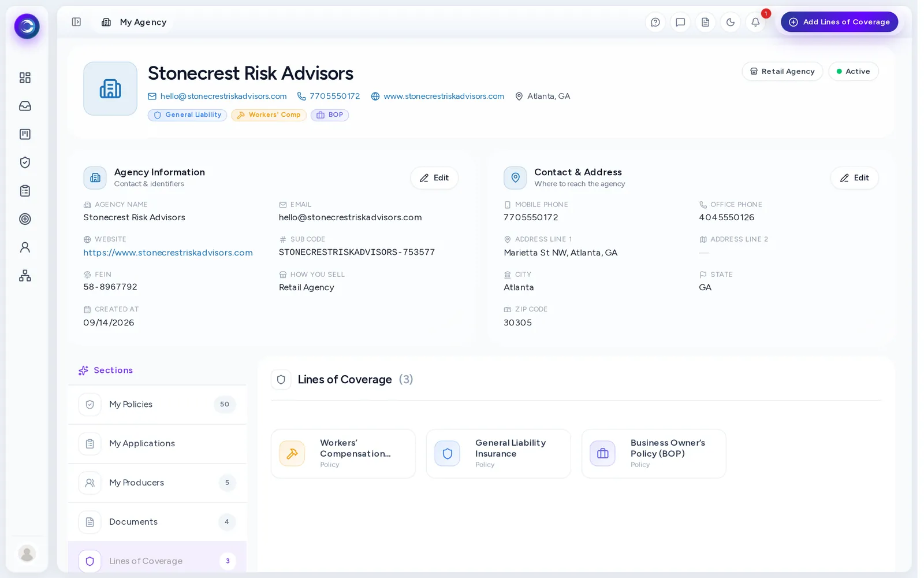
Task: Click the BOP tag chip
Action: pyautogui.click(x=330, y=115)
